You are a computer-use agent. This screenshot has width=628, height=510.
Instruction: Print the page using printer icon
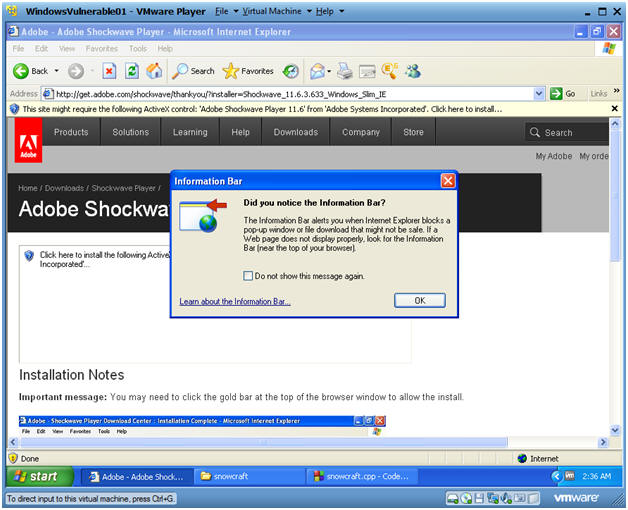[344, 71]
